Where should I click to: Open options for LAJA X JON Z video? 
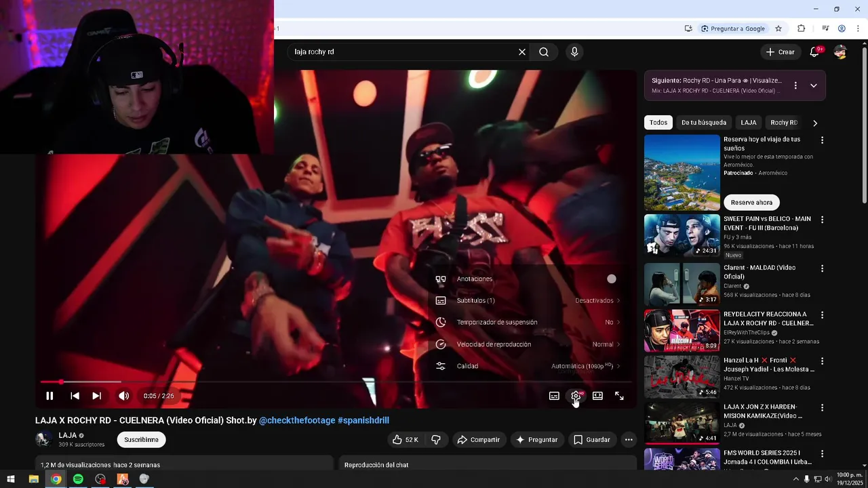click(x=822, y=407)
